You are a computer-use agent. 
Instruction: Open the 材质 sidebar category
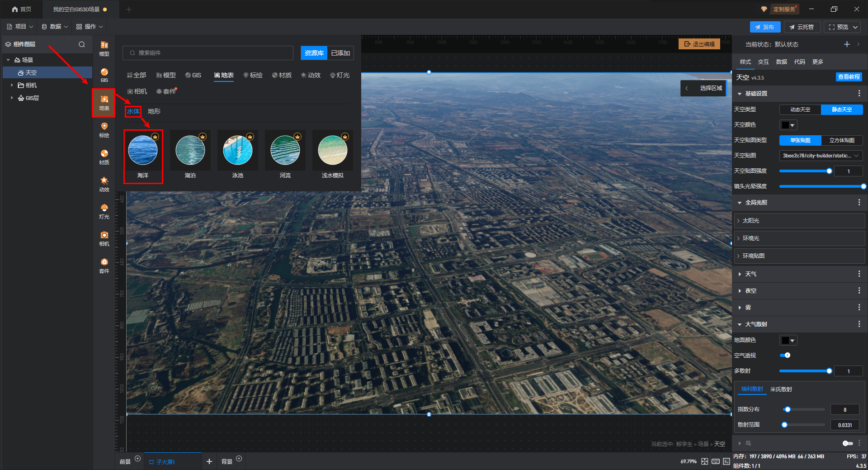click(x=104, y=157)
